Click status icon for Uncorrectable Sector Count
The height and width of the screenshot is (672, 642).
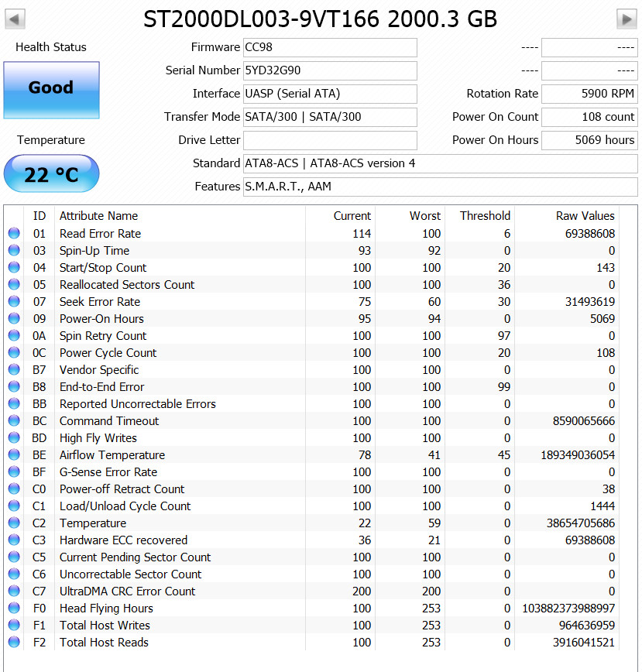coord(14,574)
